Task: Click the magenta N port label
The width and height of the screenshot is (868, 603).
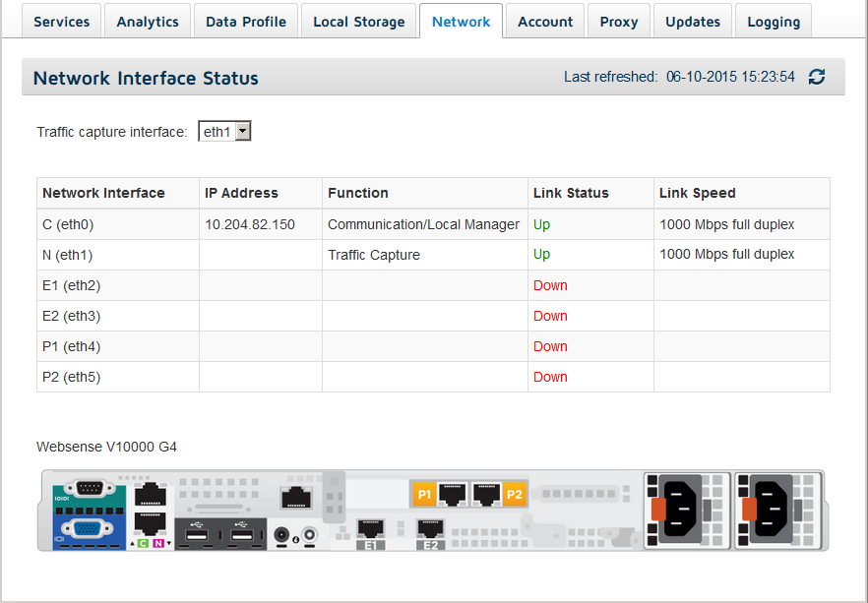Action: (x=158, y=543)
